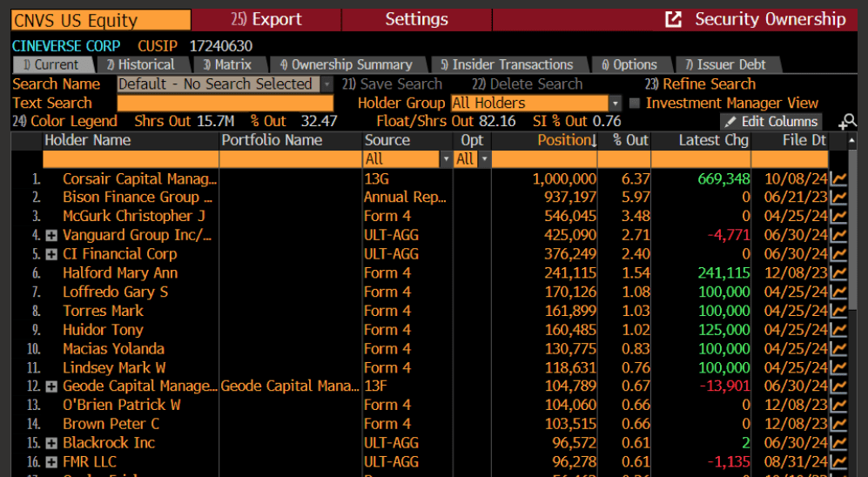Expand the Vanguard Group Inc row

pos(51,236)
